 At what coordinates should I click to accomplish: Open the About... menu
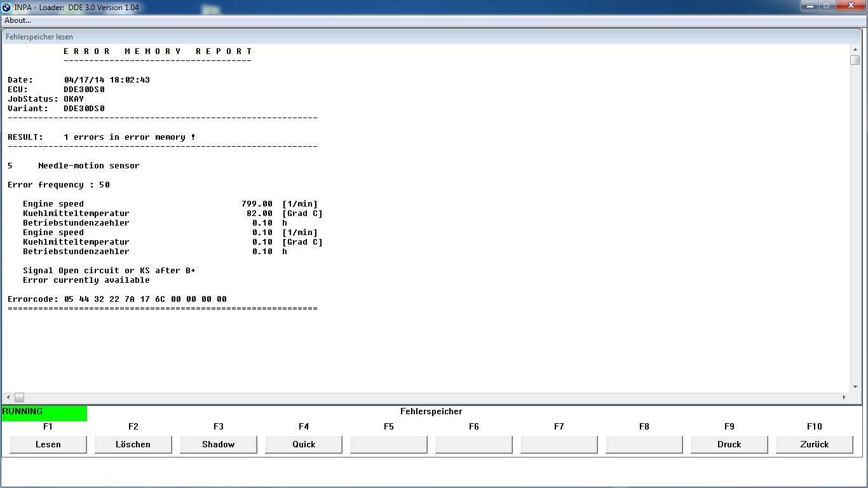(18, 20)
